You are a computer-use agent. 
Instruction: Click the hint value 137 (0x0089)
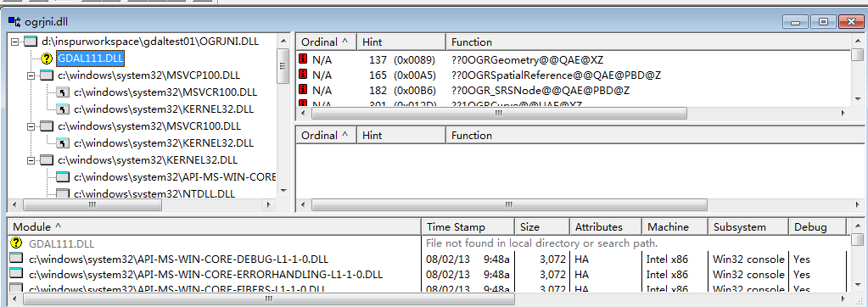402,59
